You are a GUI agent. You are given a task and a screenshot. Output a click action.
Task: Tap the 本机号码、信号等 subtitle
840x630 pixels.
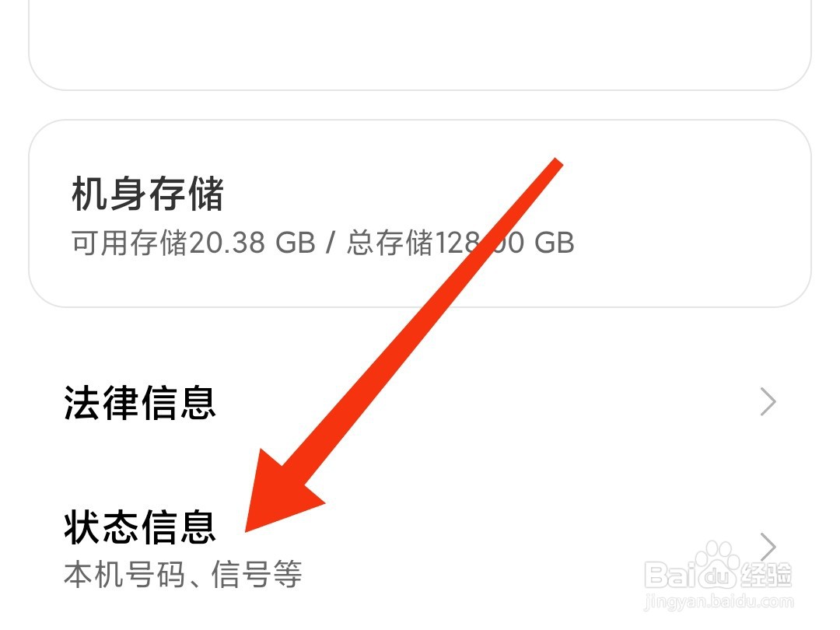click(183, 574)
